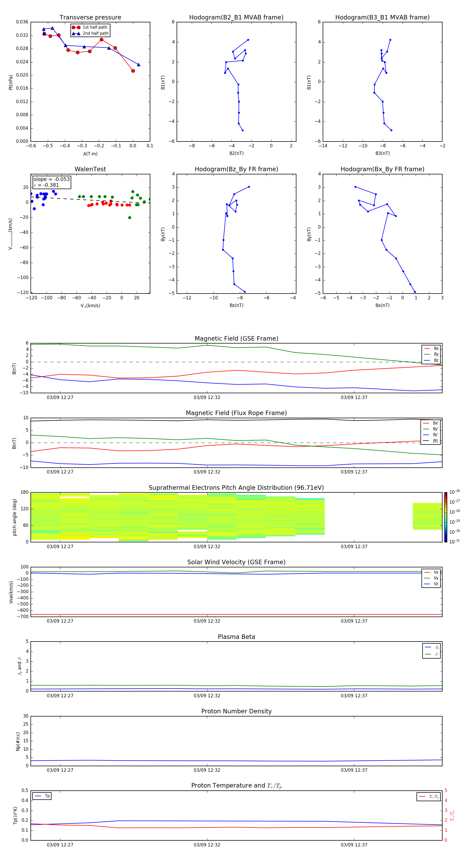Screen dimensions: 473x868
Task: Select the "slope = -0.053" annotation
Action: point(52,179)
